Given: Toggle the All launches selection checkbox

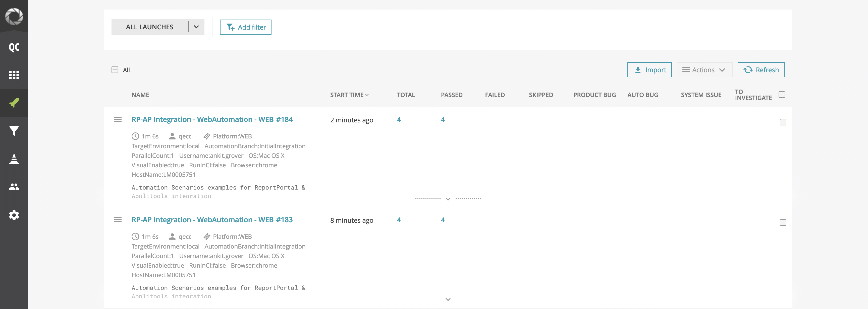Looking at the screenshot, I should tap(115, 69).
